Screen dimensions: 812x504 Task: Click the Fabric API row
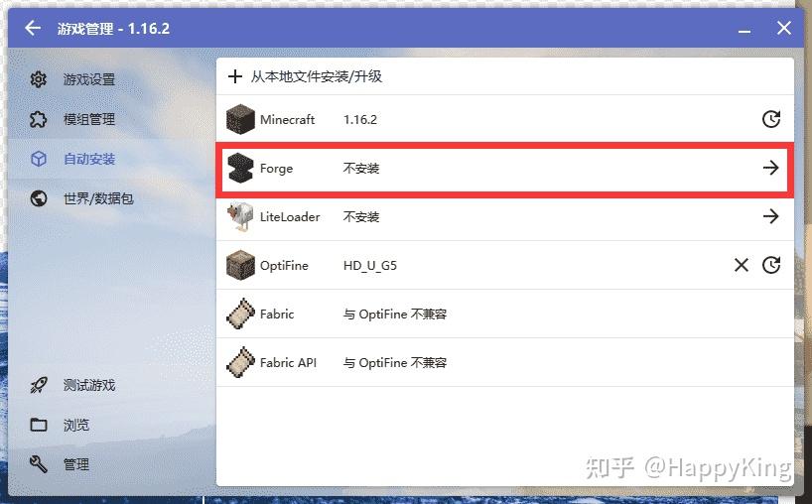[505, 363]
